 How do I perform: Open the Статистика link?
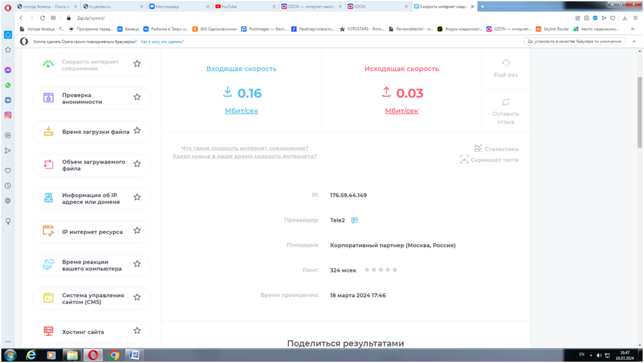pos(496,149)
